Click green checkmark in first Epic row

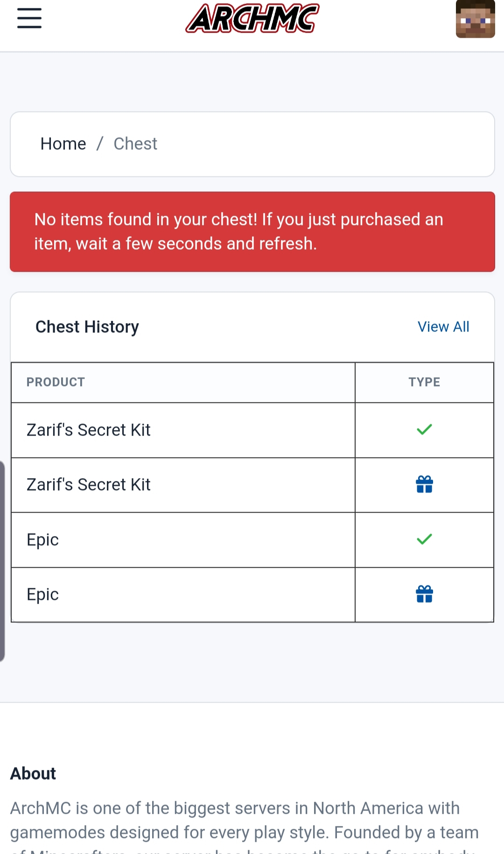pos(424,539)
